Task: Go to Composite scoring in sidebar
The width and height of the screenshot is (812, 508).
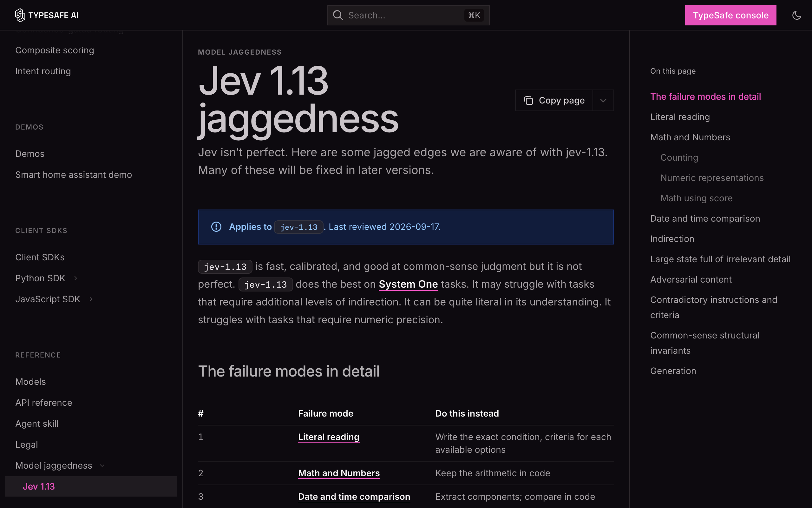Action: 55,50
